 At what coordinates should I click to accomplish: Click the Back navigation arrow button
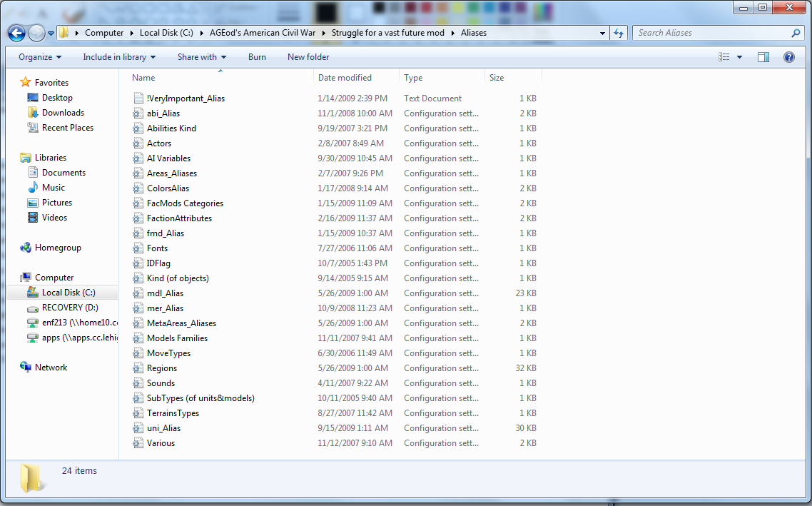click(17, 33)
